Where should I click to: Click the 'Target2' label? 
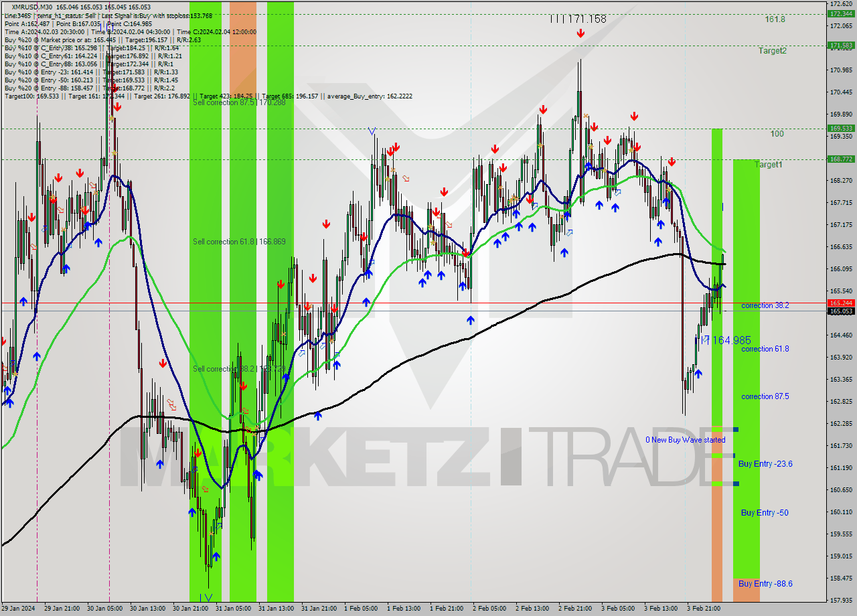point(773,51)
